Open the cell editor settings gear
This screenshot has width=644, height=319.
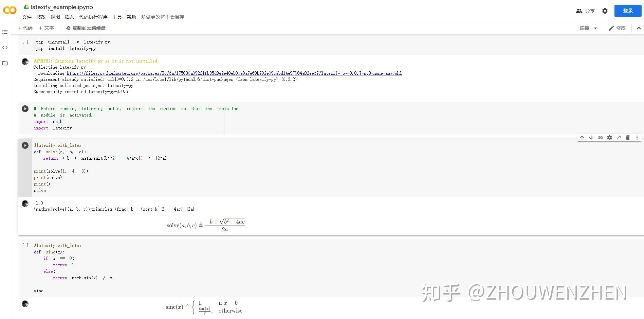point(609,138)
